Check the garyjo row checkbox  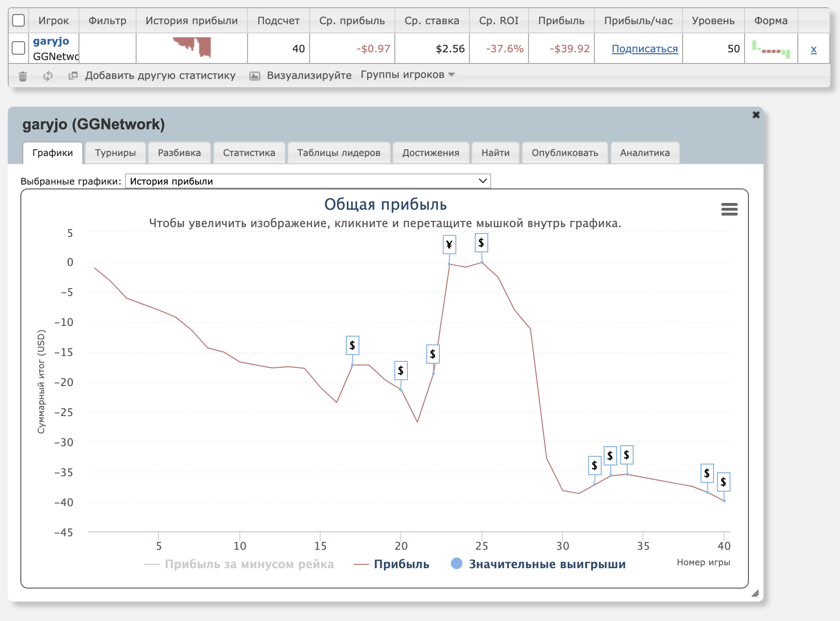(18, 48)
